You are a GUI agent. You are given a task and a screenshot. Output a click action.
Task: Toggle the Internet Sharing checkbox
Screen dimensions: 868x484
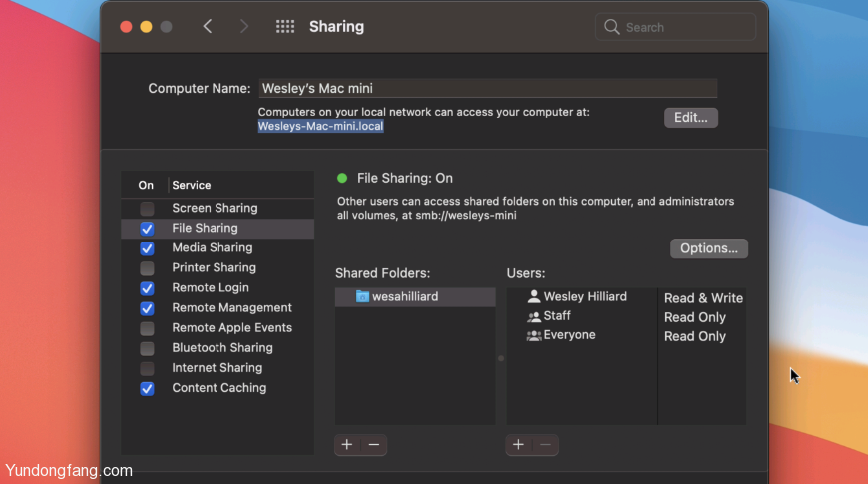point(147,368)
